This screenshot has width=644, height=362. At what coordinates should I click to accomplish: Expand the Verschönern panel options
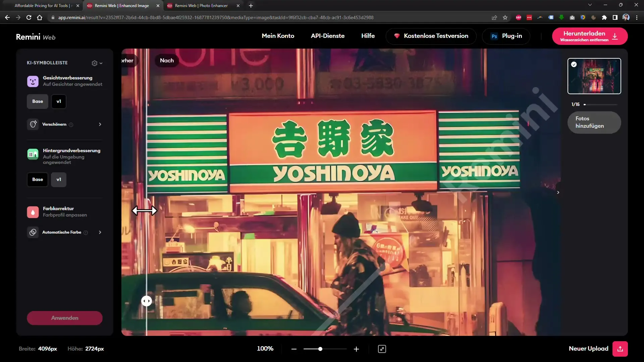(x=100, y=124)
